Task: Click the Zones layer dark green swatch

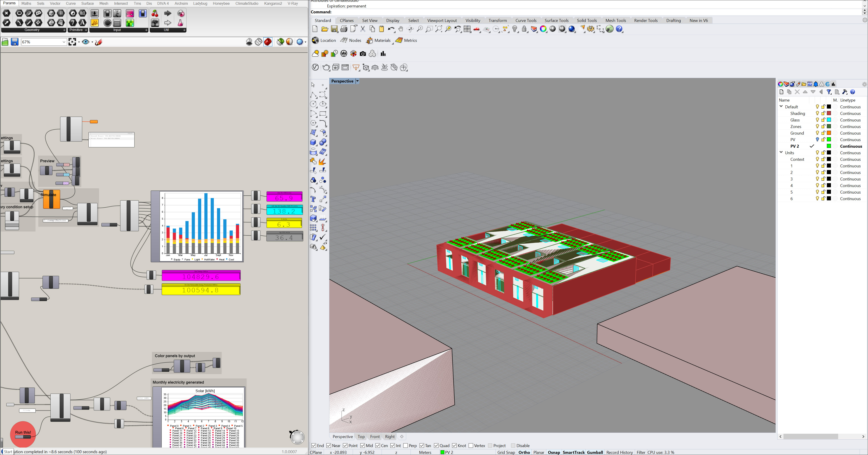Action: pyautogui.click(x=829, y=126)
